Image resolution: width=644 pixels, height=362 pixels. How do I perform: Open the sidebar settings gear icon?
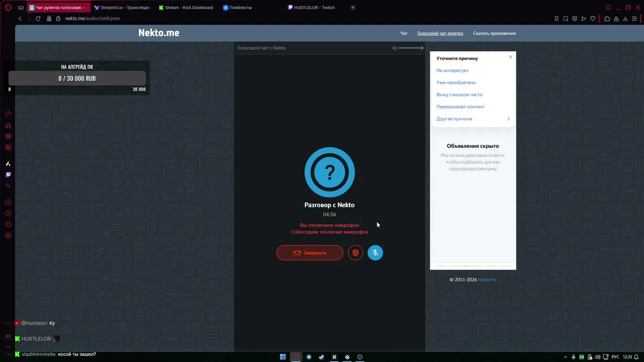(x=8, y=236)
